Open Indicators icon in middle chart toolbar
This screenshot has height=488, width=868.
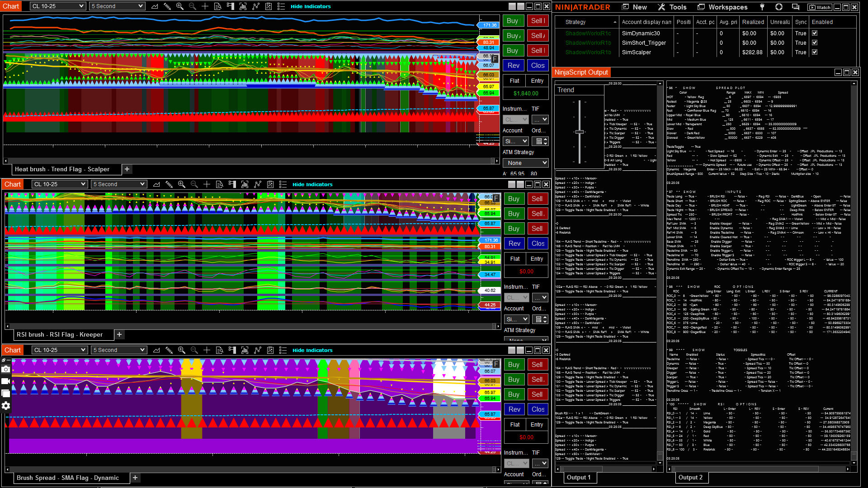[x=258, y=184]
